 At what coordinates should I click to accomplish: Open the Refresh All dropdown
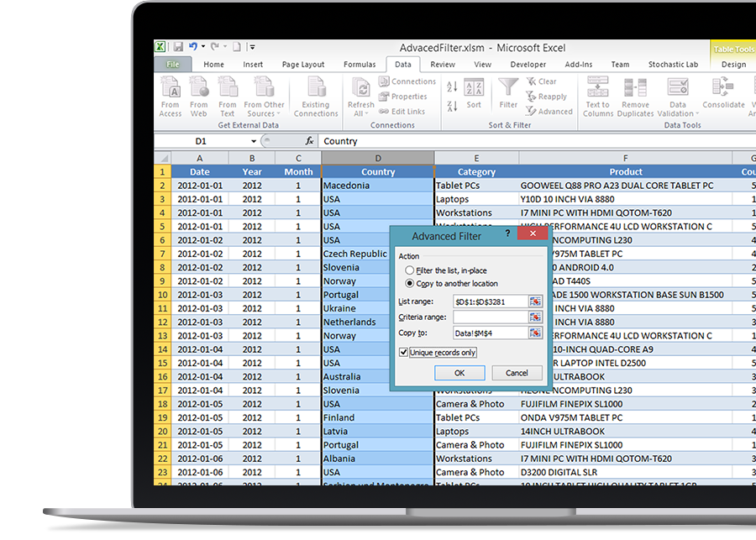click(360, 114)
